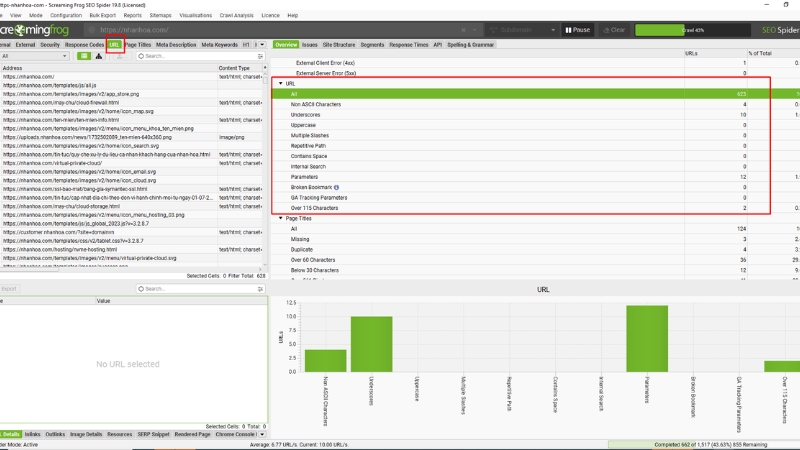Open search options in the top search box
The width and height of the screenshot is (800, 450).
coord(260,56)
